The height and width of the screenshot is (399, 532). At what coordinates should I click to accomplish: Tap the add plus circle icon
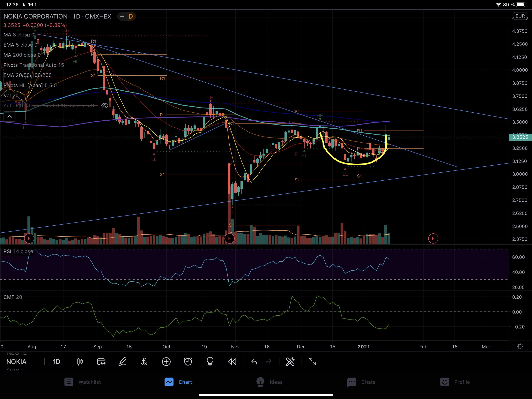click(x=166, y=361)
